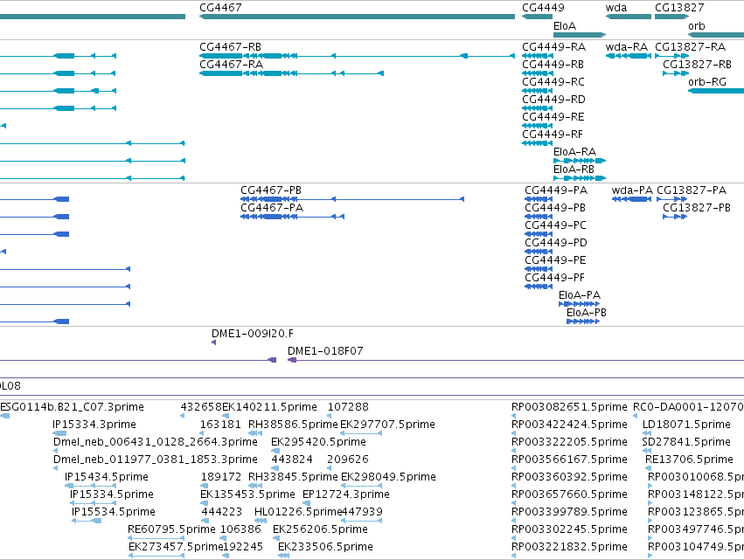This screenshot has width=744, height=560.
Task: Select EST EK298049.5prime
Action: (x=362, y=486)
